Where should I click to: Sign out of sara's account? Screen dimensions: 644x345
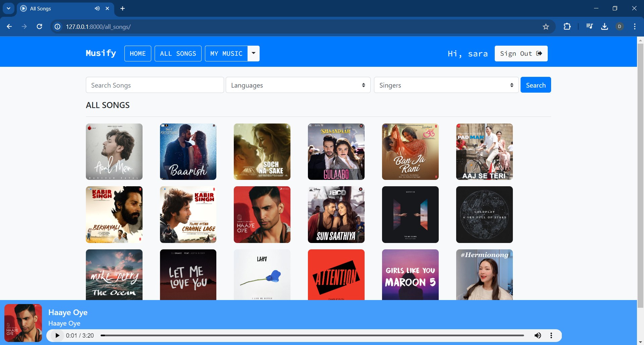click(x=521, y=53)
